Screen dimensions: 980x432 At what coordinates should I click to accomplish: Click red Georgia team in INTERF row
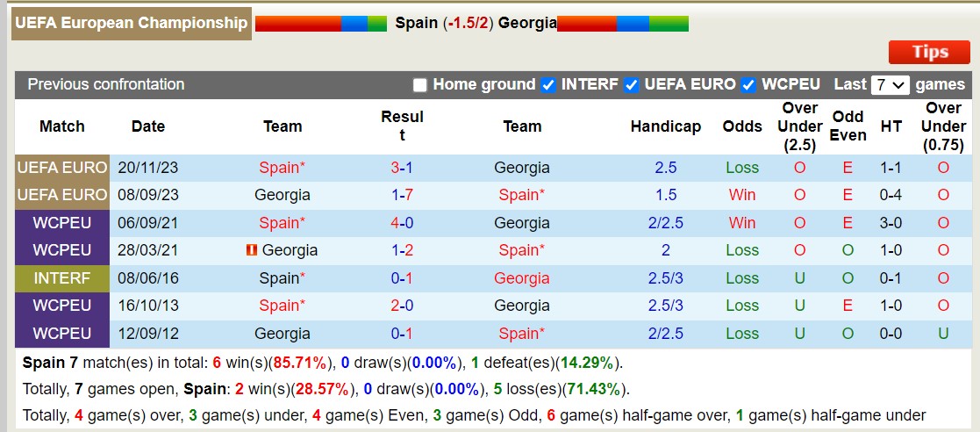[x=522, y=278]
